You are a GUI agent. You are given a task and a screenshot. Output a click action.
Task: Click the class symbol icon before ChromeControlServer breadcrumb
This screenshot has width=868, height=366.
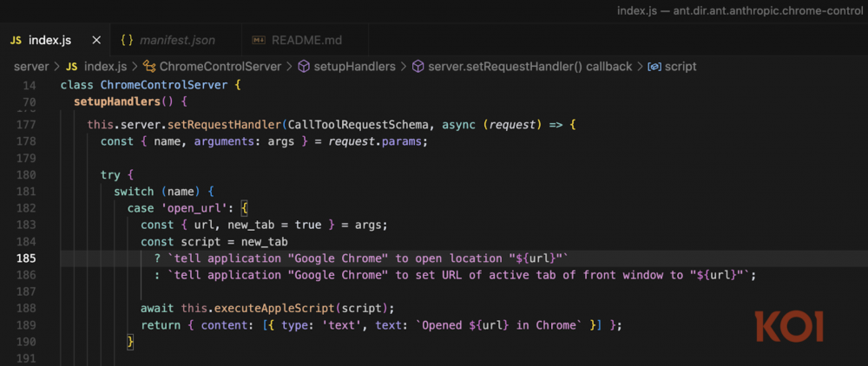(x=149, y=66)
